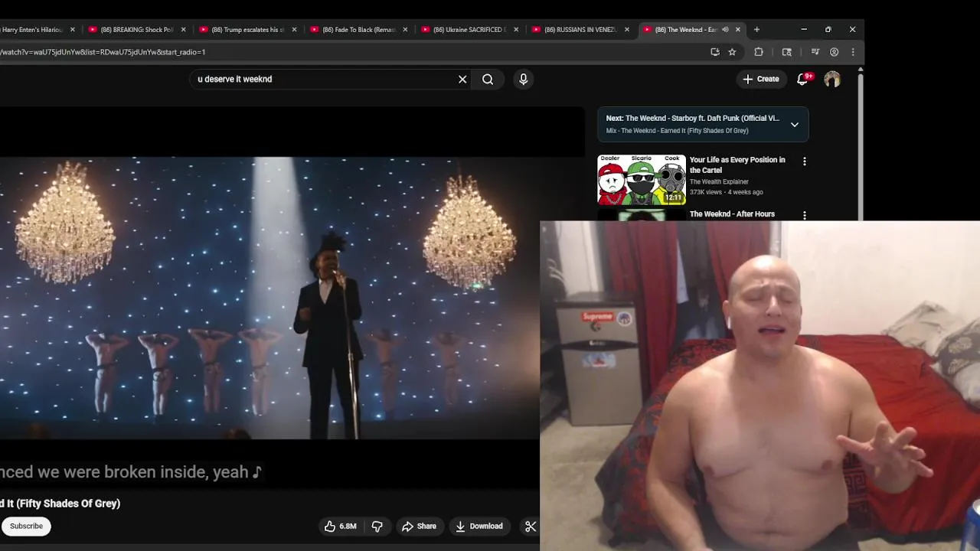Click the browser address bar URL

(103, 52)
